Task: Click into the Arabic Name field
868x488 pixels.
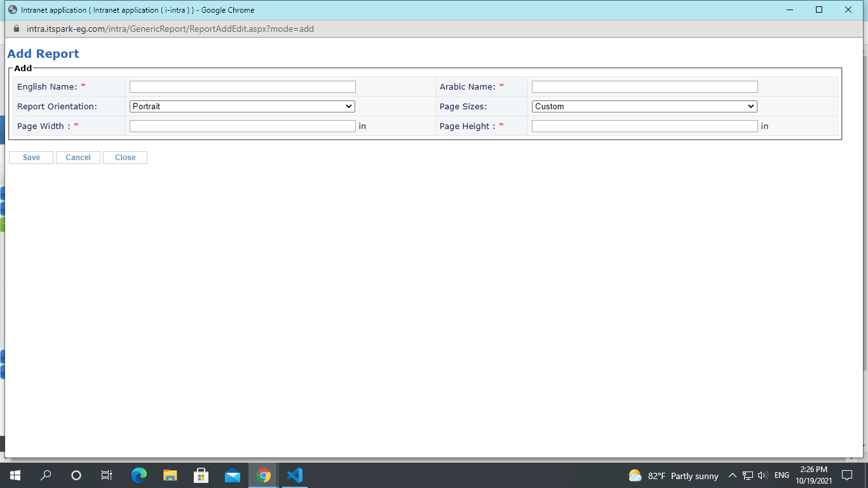Action: [644, 87]
